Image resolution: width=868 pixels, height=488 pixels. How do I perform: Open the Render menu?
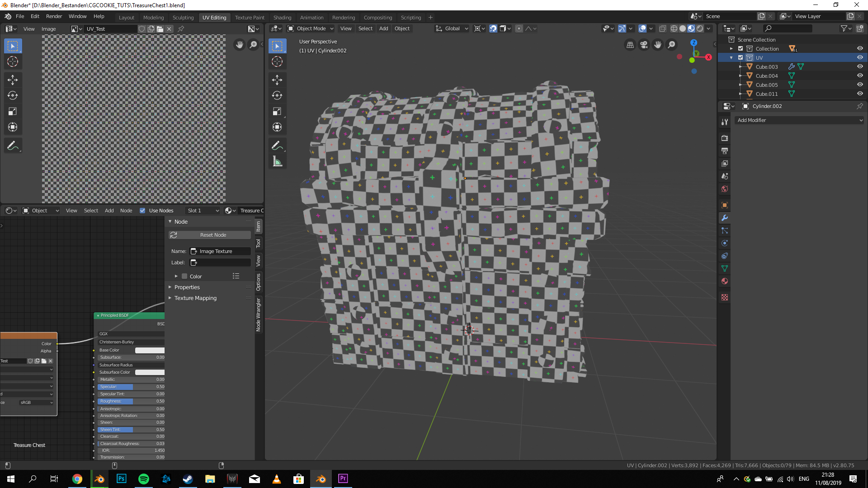click(54, 16)
